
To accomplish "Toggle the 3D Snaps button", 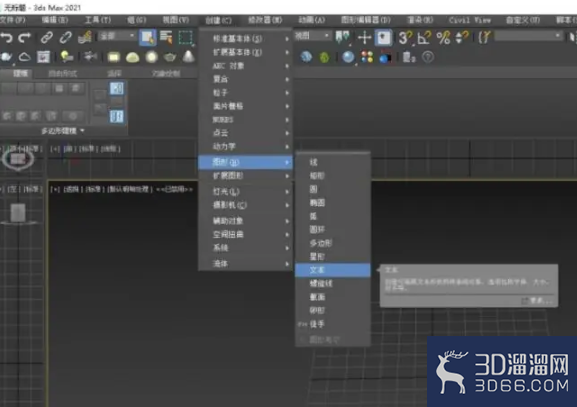I will click(405, 38).
